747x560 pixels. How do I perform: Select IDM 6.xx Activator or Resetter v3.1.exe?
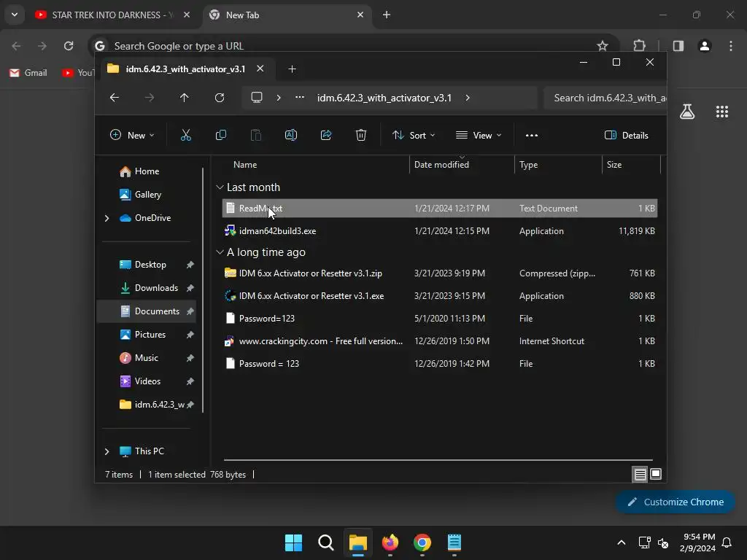(440, 296)
